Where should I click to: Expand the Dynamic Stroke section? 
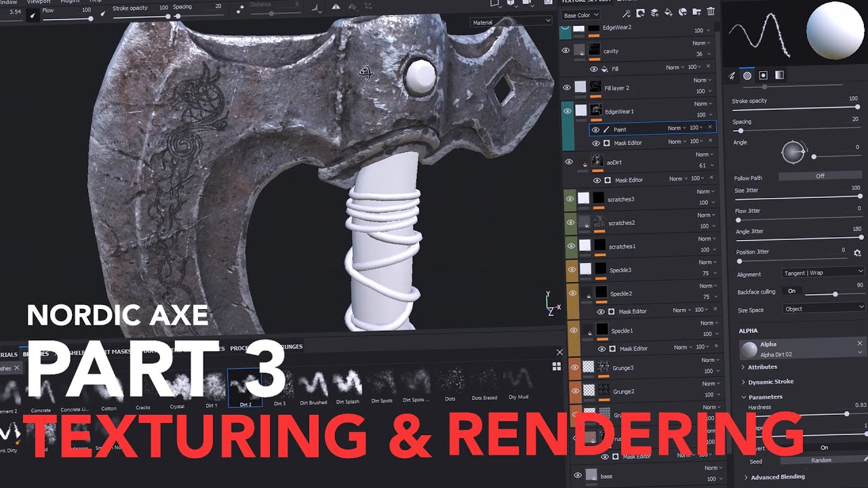[x=768, y=382]
